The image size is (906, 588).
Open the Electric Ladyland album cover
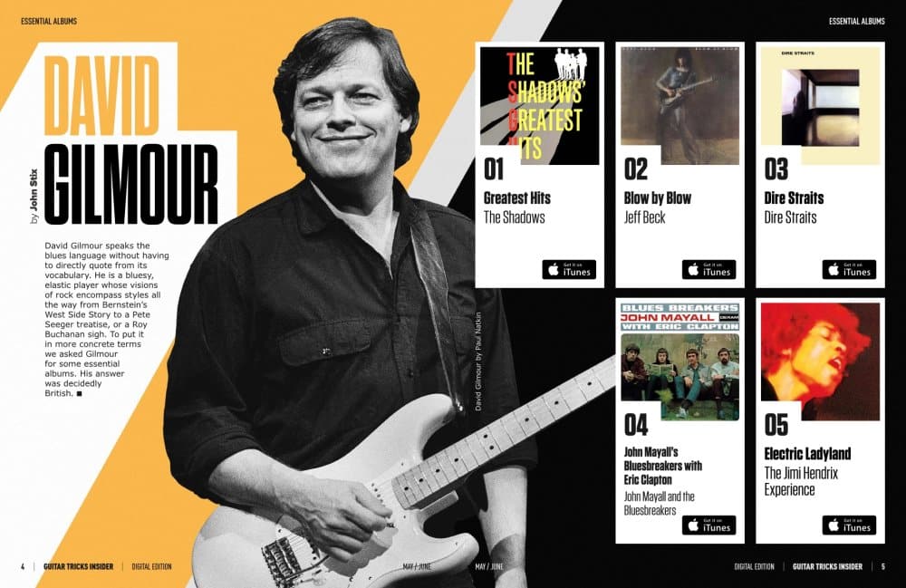point(821,361)
